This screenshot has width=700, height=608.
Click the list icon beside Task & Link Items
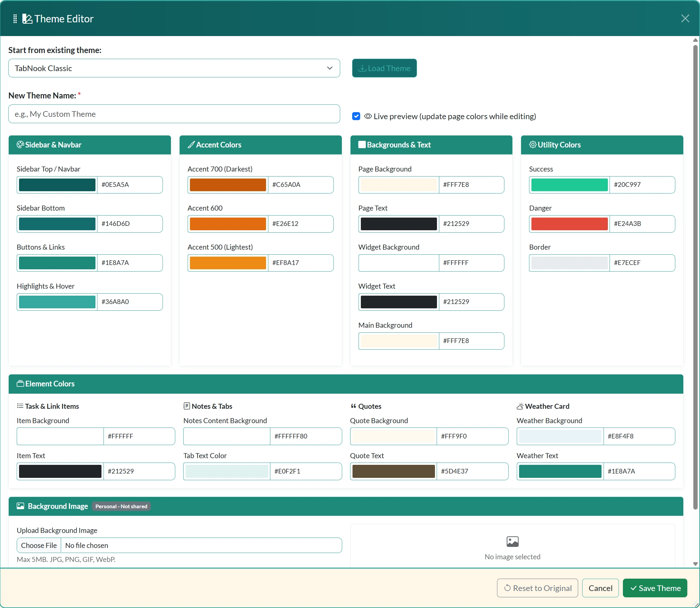point(19,406)
